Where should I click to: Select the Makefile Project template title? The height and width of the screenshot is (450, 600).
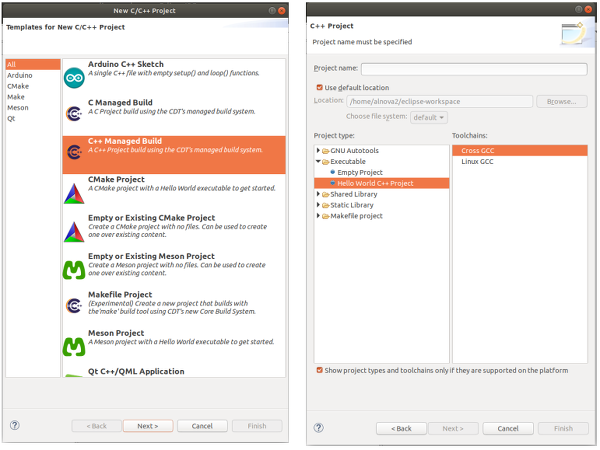point(120,295)
